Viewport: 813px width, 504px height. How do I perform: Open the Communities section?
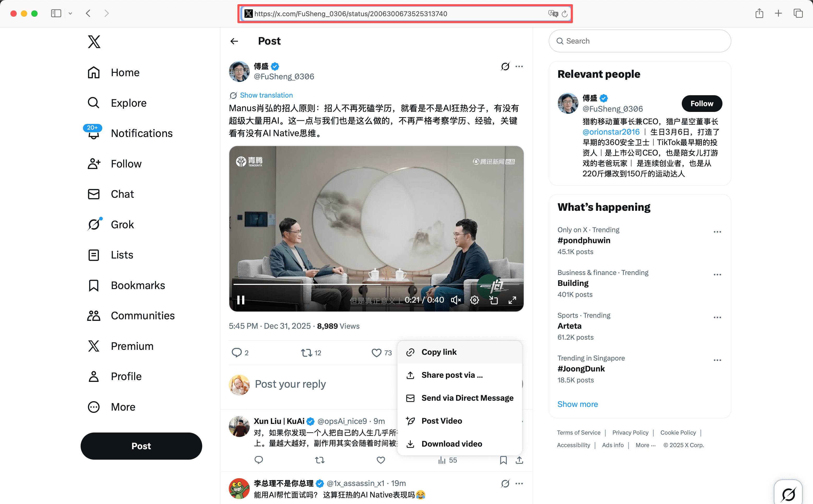pos(142,316)
